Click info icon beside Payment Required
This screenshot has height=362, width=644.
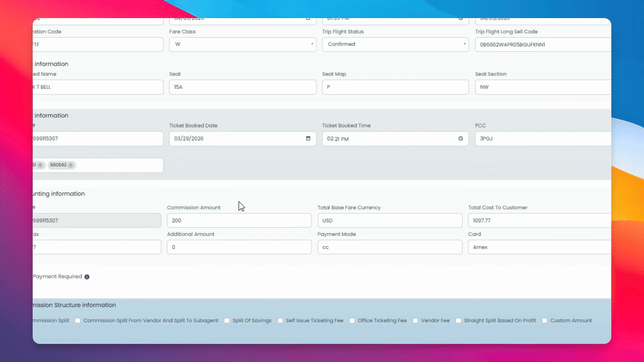point(87,277)
